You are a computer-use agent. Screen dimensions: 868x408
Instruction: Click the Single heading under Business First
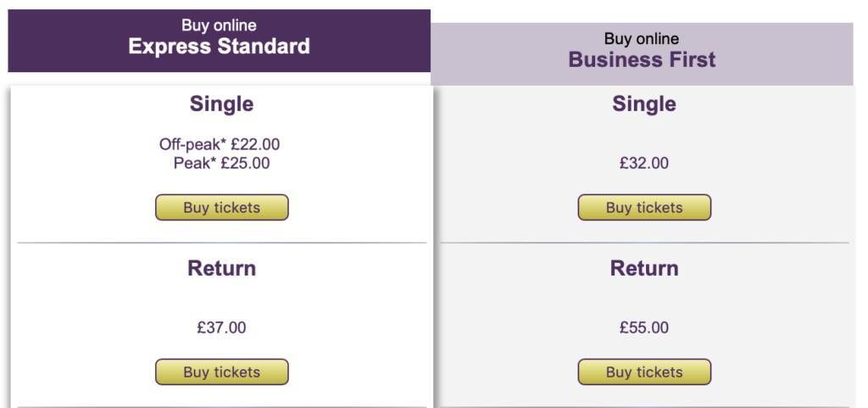pyautogui.click(x=644, y=104)
